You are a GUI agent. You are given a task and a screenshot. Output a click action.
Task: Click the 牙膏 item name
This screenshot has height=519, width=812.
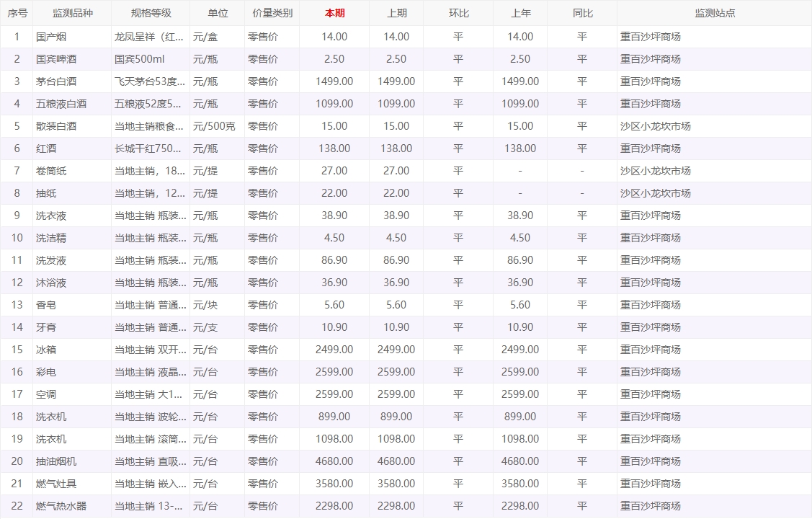[46, 327]
